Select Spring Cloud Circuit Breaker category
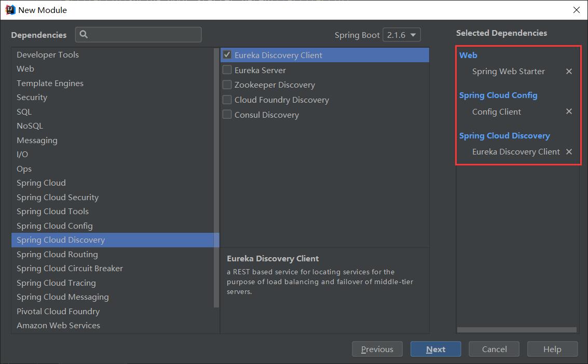 click(113, 269)
